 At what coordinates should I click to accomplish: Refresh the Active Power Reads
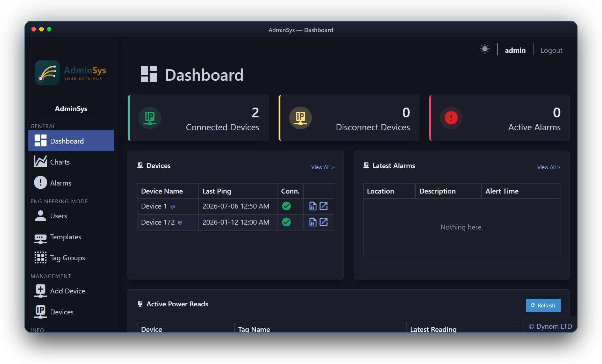tap(543, 305)
